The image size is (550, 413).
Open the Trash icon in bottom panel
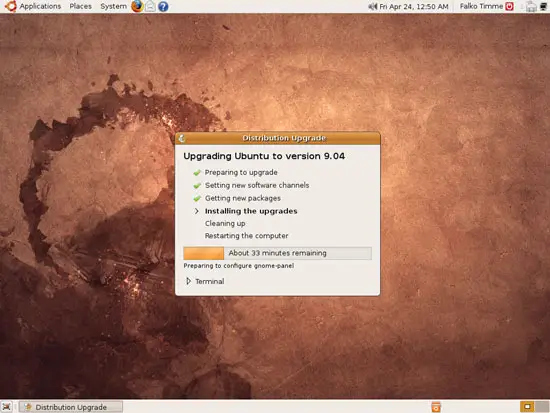pos(436,407)
